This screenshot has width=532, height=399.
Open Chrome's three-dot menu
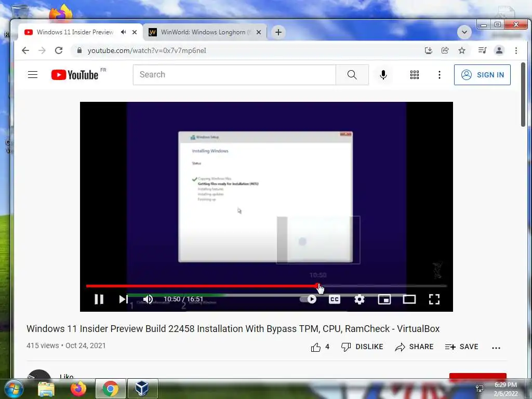pos(516,50)
